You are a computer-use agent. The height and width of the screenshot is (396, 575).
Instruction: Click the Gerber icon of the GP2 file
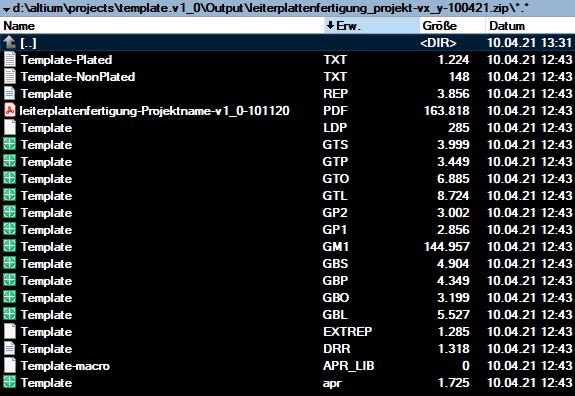10,212
